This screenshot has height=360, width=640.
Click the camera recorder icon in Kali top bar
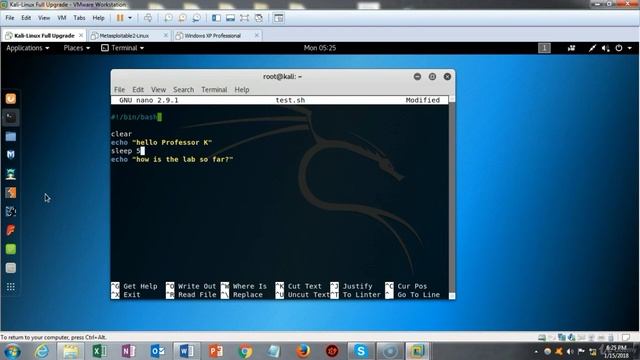(571, 48)
